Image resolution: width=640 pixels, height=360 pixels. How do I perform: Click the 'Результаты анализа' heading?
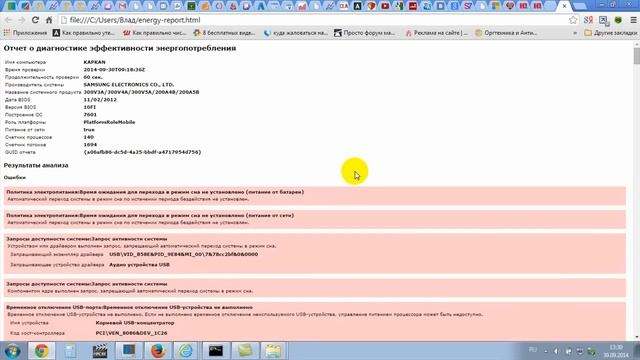click(36, 165)
